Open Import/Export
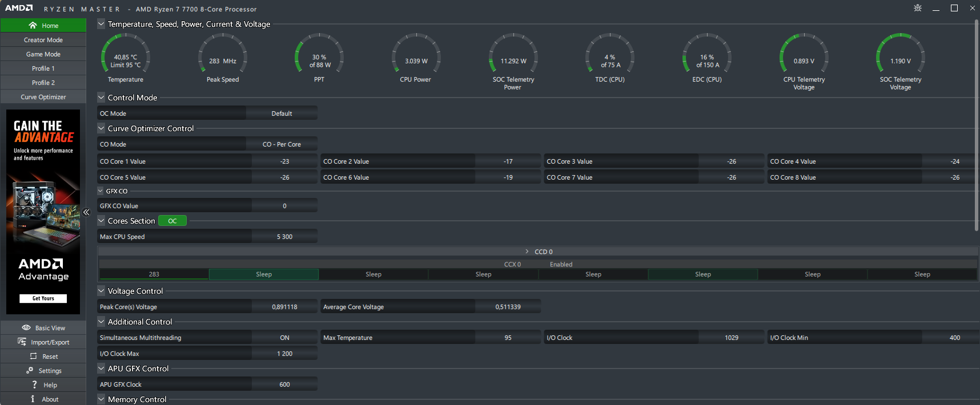This screenshot has width=980, height=405. pos(43,342)
